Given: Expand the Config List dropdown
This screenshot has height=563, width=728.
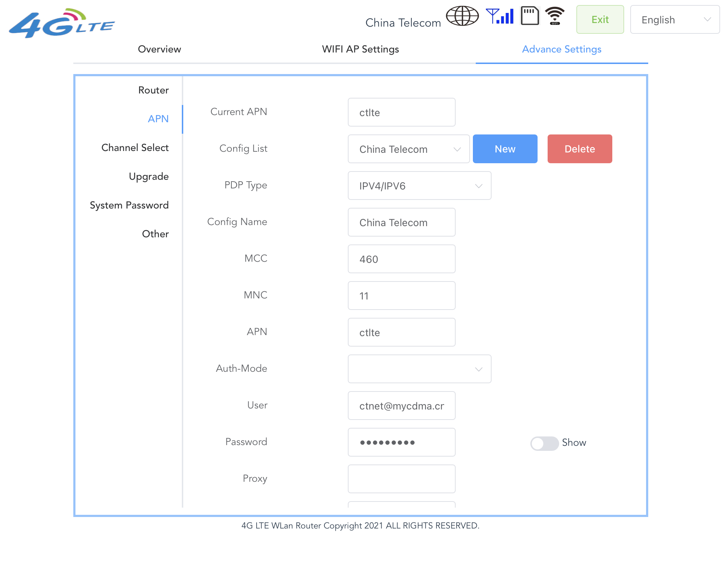Looking at the screenshot, I should pos(409,149).
